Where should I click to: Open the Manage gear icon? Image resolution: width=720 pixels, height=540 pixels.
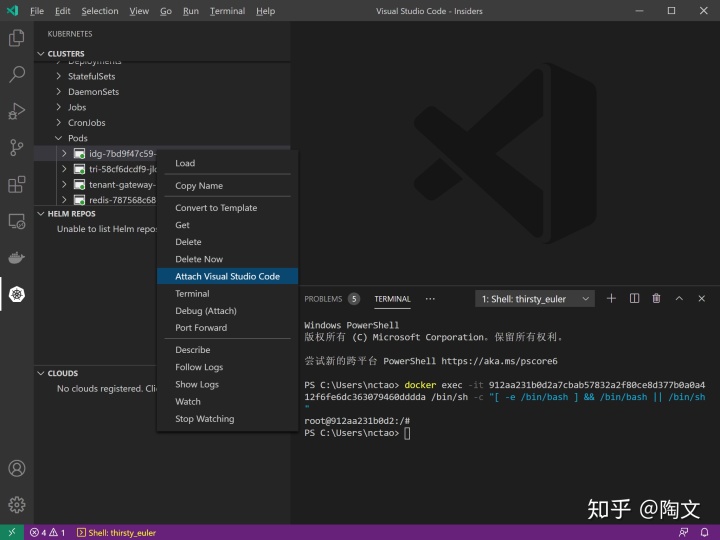pyautogui.click(x=17, y=505)
